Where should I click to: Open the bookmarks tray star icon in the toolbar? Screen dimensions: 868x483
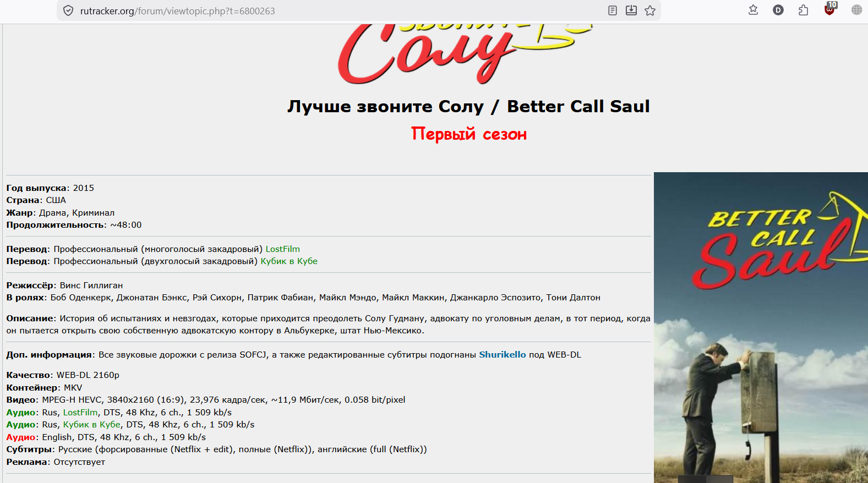pos(754,10)
